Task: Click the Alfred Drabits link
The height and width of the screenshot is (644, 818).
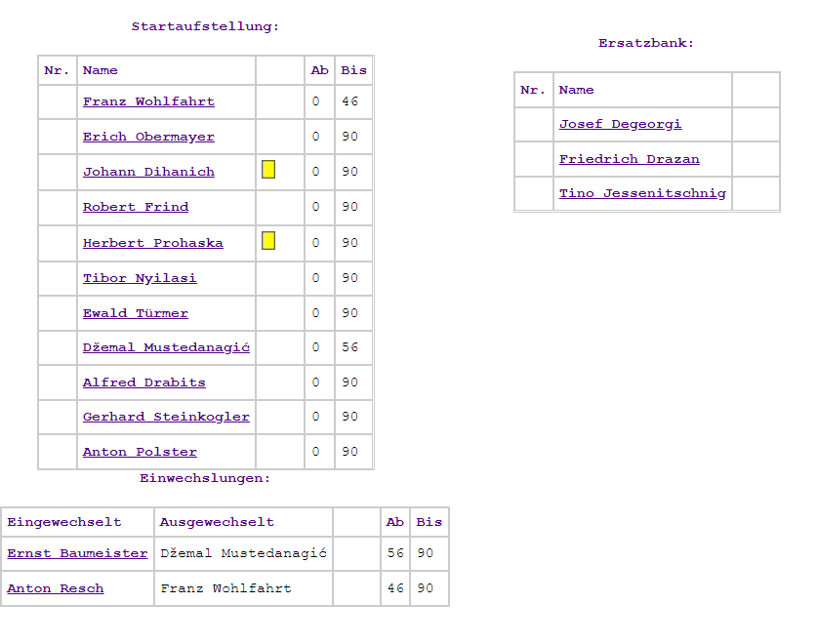Action: pyautogui.click(x=144, y=382)
